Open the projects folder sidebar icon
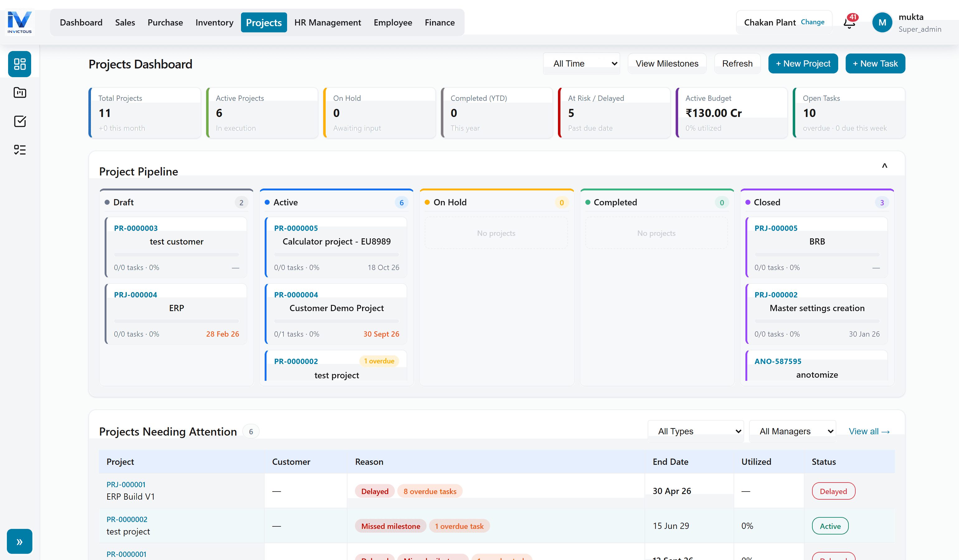Image resolution: width=959 pixels, height=560 pixels. [20, 92]
